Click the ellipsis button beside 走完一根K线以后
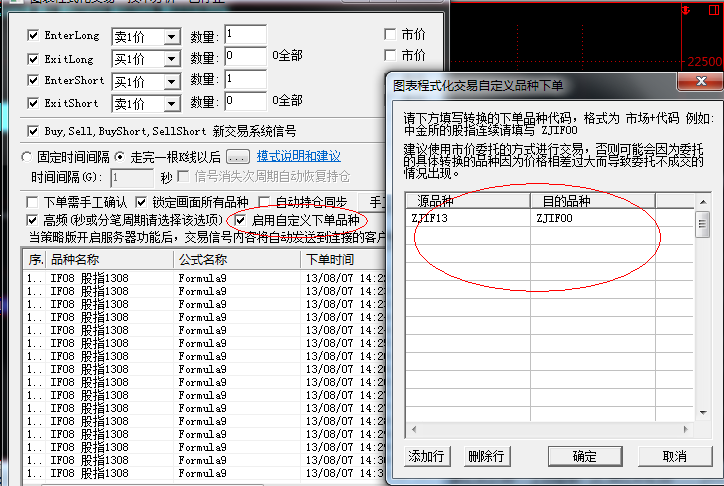This screenshot has width=724, height=486. coord(237,157)
